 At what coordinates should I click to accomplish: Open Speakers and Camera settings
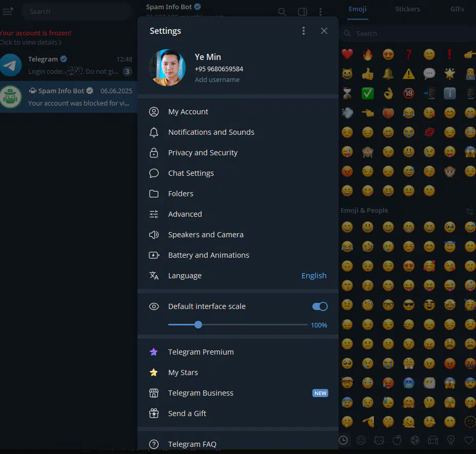[x=237, y=235]
